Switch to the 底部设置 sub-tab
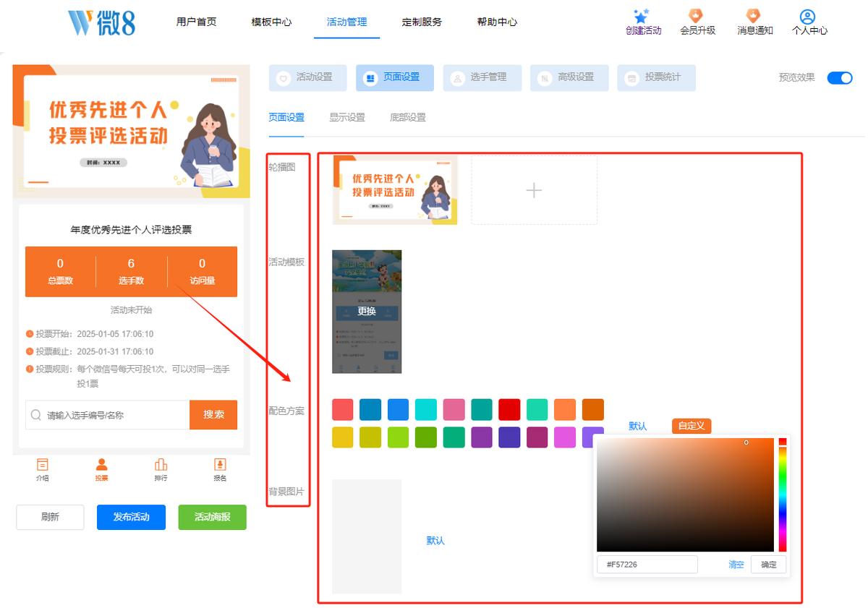Viewport: 868px width, 608px height. click(x=408, y=117)
